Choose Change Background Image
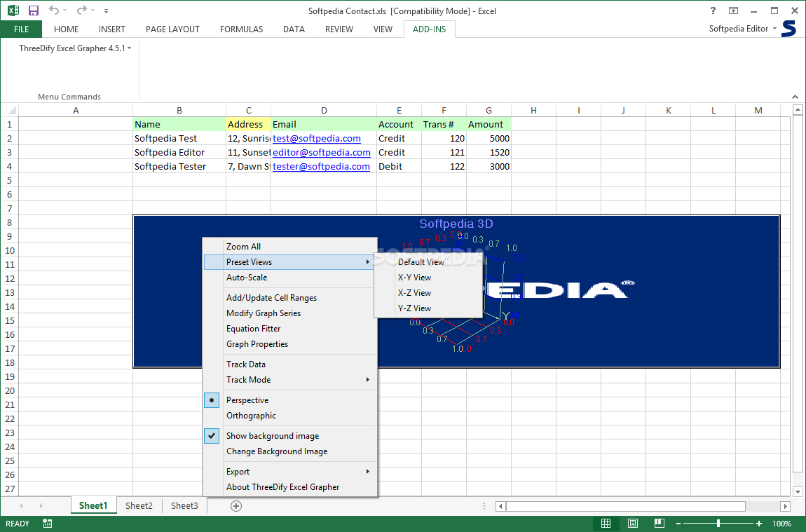This screenshot has width=806, height=532. coord(290,451)
